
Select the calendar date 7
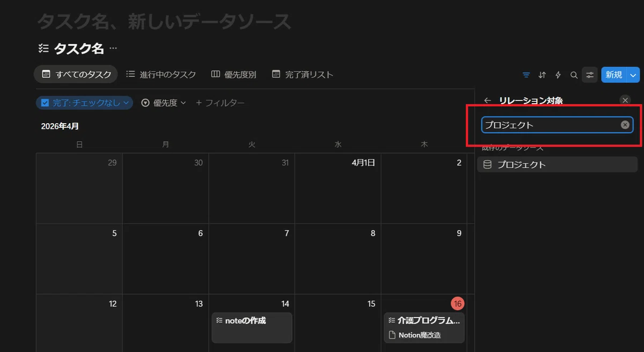tap(287, 233)
